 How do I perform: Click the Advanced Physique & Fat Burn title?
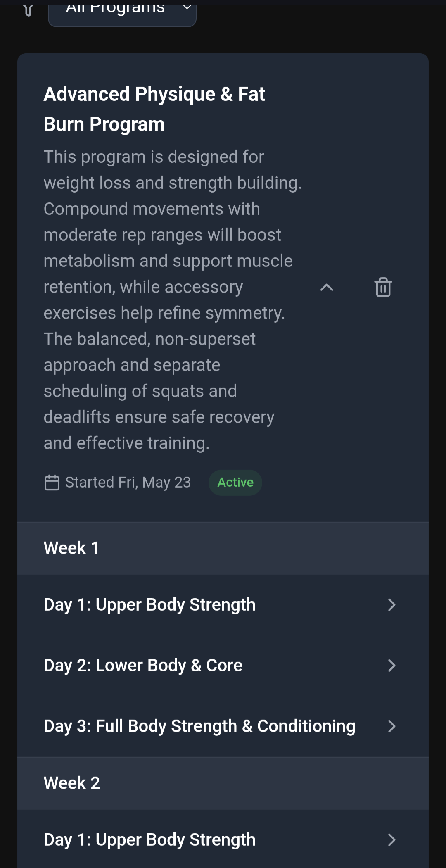click(x=154, y=109)
